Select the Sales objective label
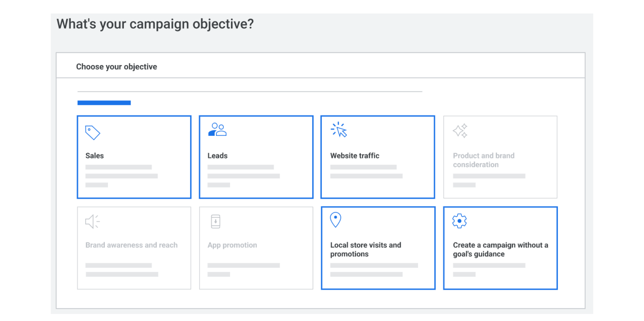This screenshot has height=321, width=644. (94, 156)
